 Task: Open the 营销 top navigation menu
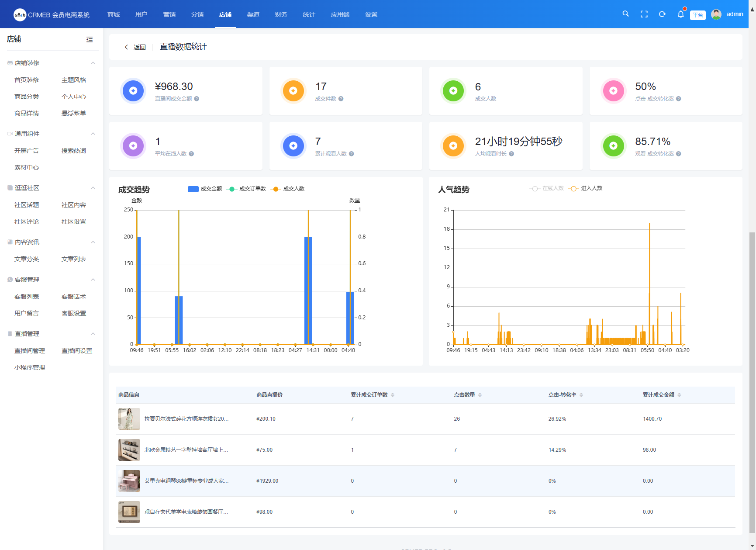[169, 14]
